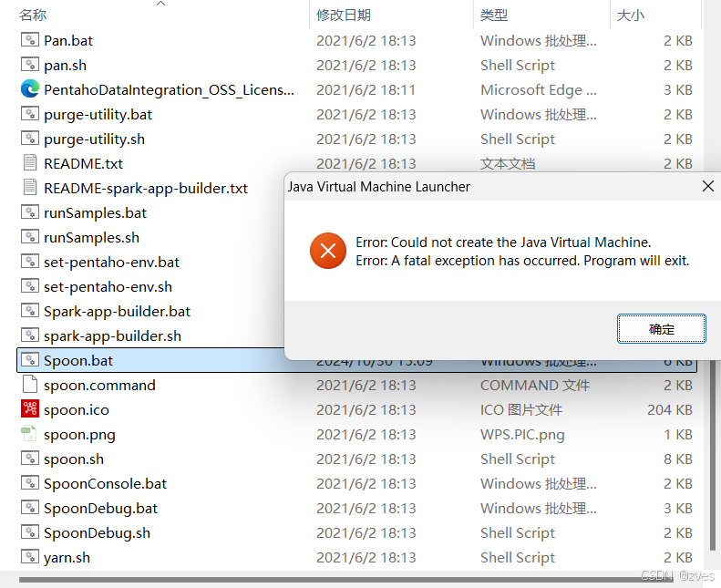This screenshot has width=721, height=588.
Task: Select the runSamples.sh file icon
Action: (30, 237)
